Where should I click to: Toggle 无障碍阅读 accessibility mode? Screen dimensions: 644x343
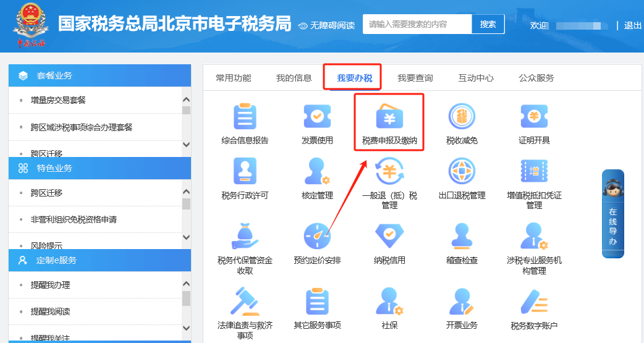click(326, 25)
